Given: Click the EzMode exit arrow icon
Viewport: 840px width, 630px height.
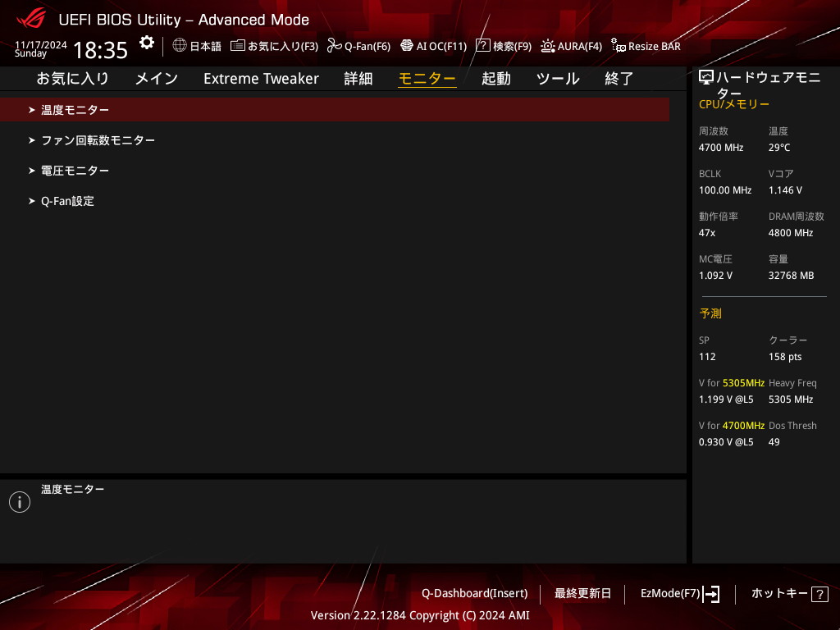Looking at the screenshot, I should coord(711,594).
